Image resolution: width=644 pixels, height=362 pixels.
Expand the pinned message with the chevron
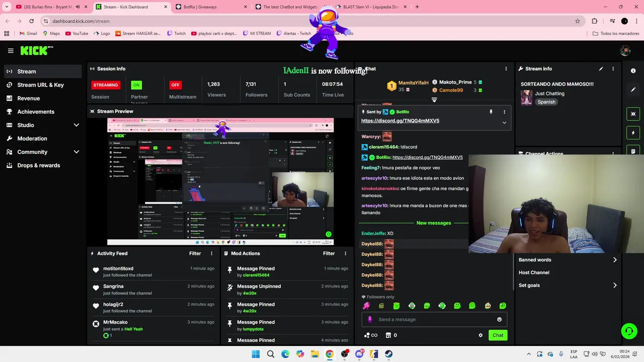504,123
